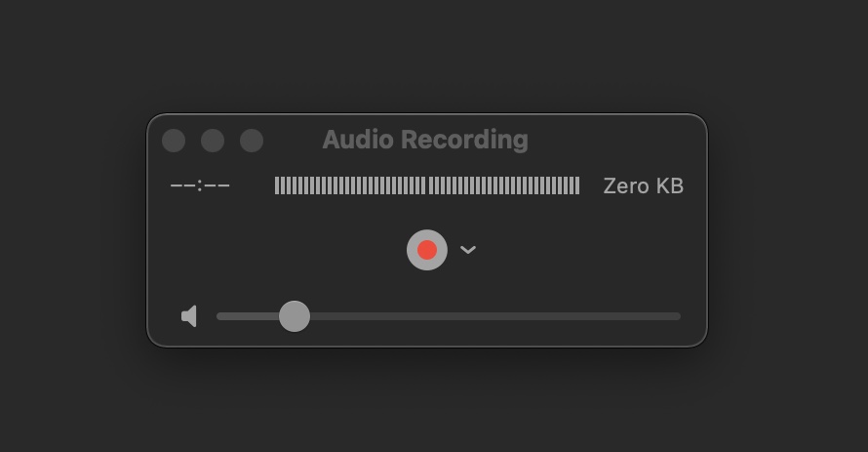Click the middle of the volume slider track
This screenshot has width=868, height=452.
click(449, 316)
